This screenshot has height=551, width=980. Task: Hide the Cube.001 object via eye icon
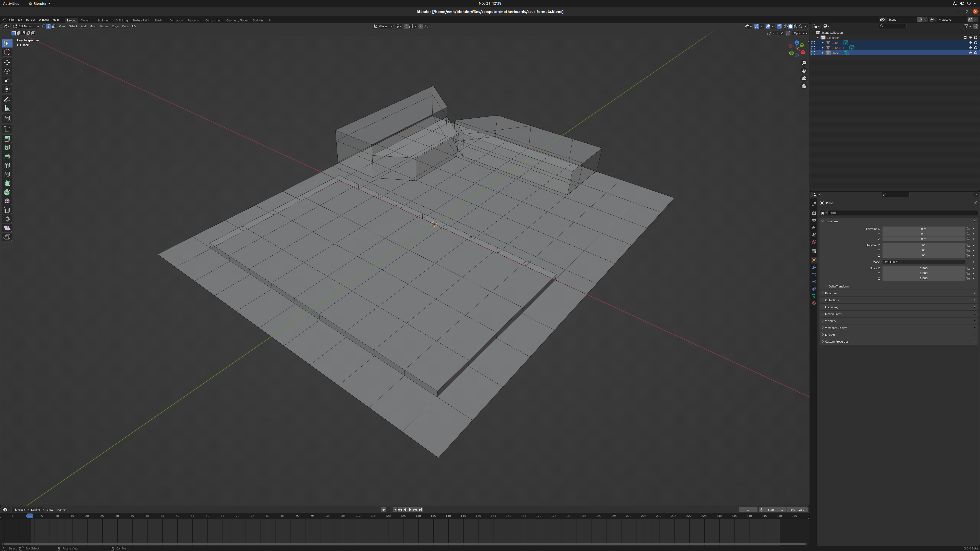click(x=970, y=48)
